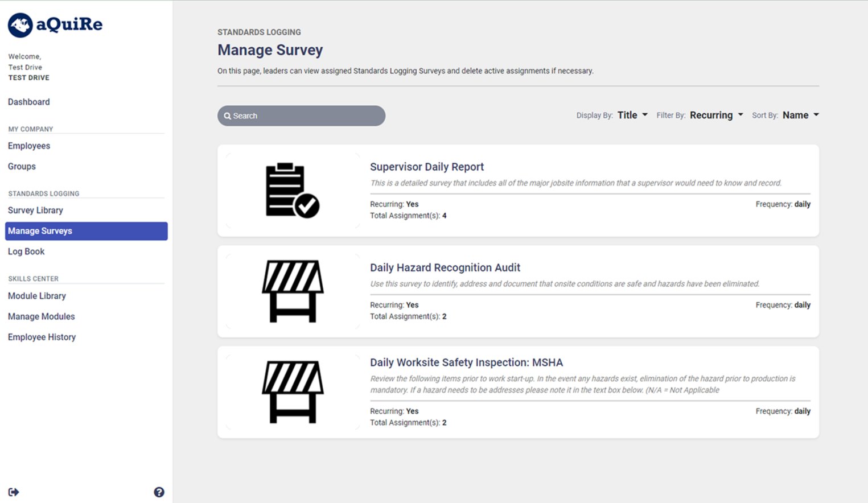Expand the Filter By Recurring dropdown
The width and height of the screenshot is (868, 503).
(716, 115)
